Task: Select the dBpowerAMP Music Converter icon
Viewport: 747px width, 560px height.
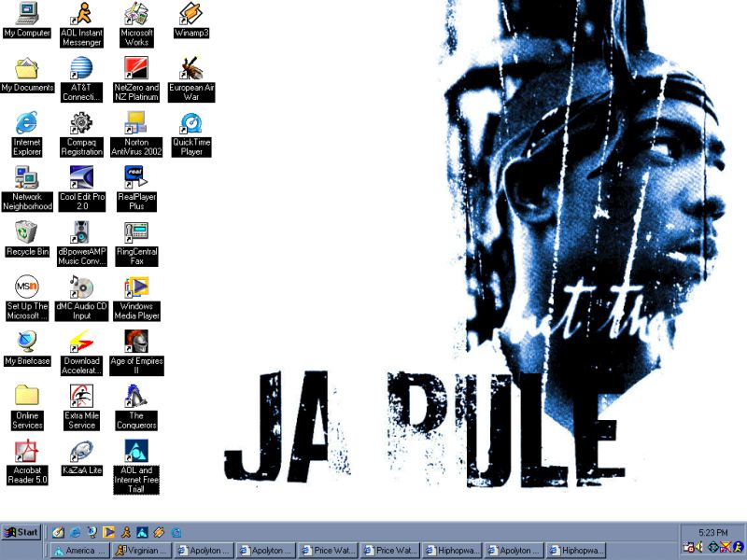Action: [81, 232]
